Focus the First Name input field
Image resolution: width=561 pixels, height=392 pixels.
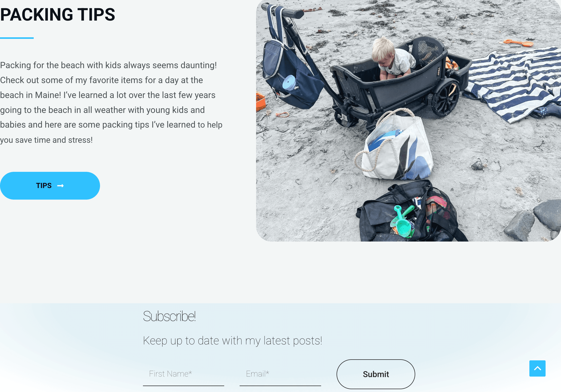[184, 374]
